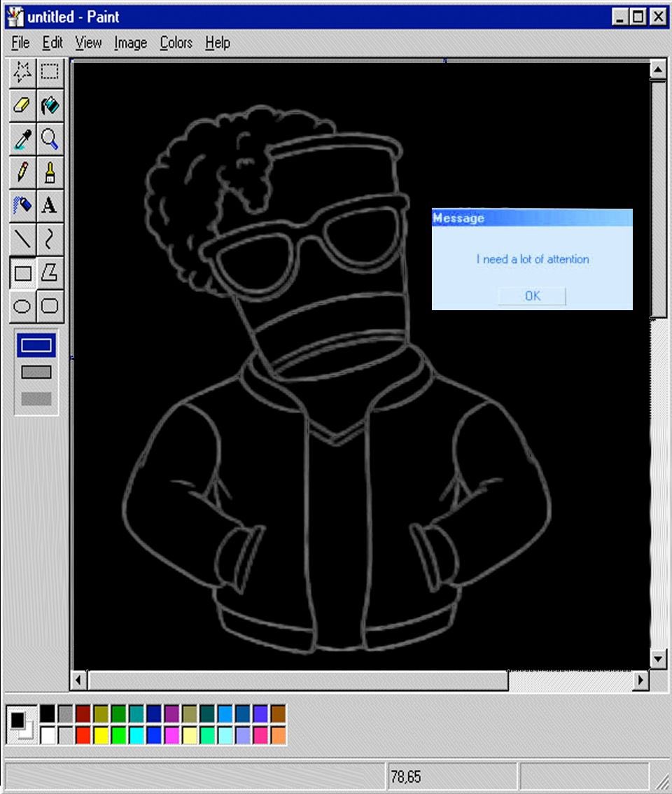
Task: Pick the orange palette swatch
Action: point(278,735)
